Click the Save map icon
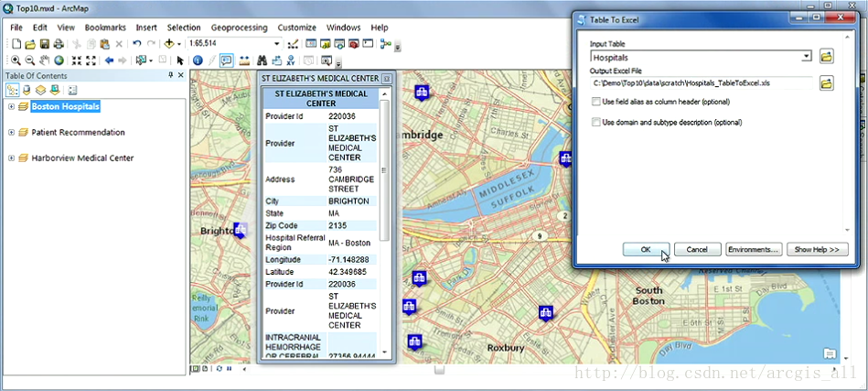Viewport: 868px width, 391px height. (x=45, y=44)
